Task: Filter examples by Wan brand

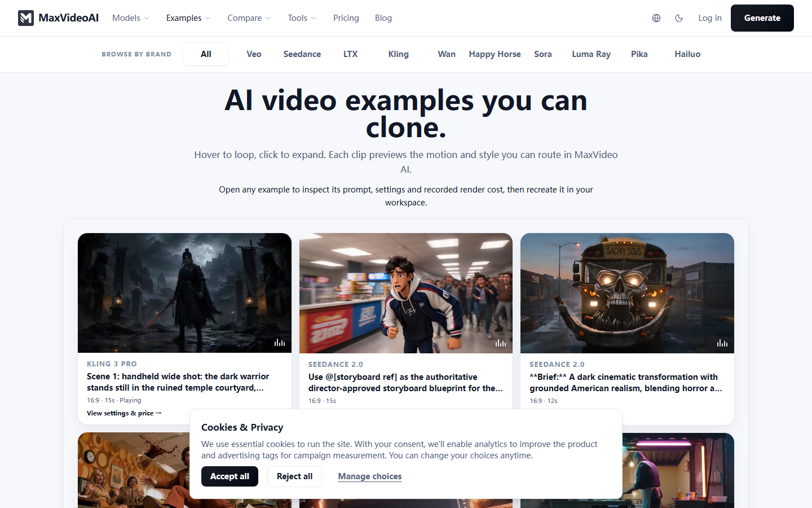Action: pyautogui.click(x=447, y=54)
